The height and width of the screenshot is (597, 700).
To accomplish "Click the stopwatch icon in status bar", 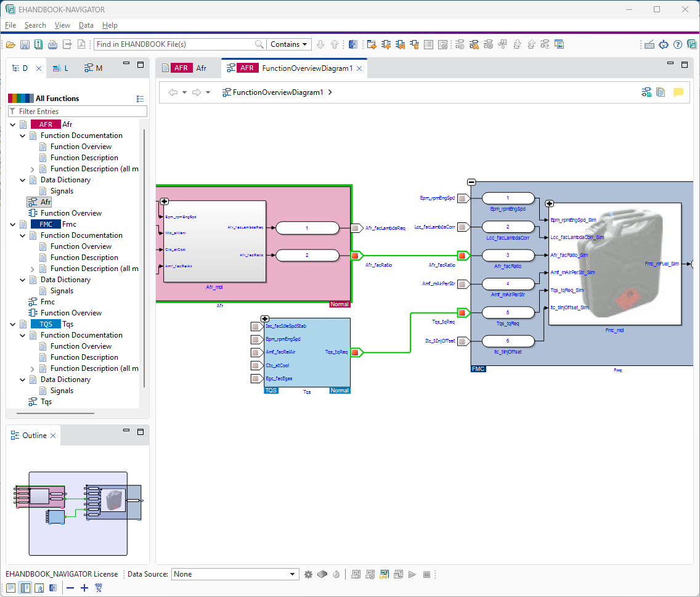I will coord(336,574).
